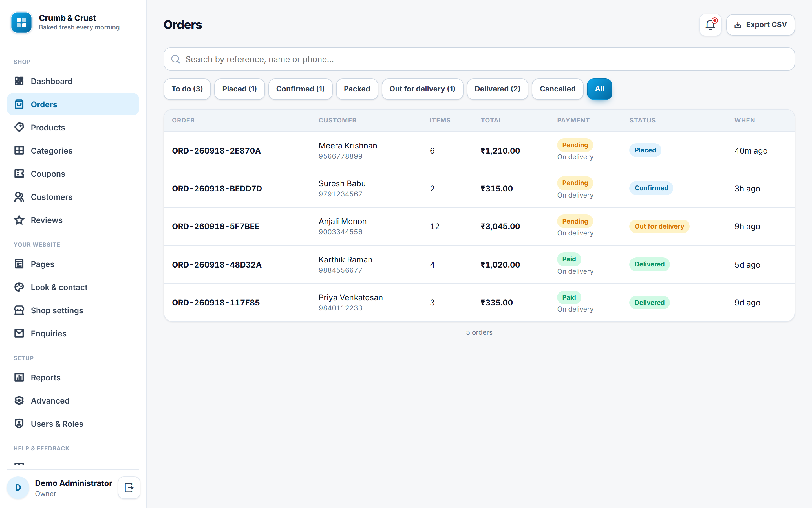This screenshot has width=812, height=508.
Task: Click the Products tag icon
Action: point(19,127)
